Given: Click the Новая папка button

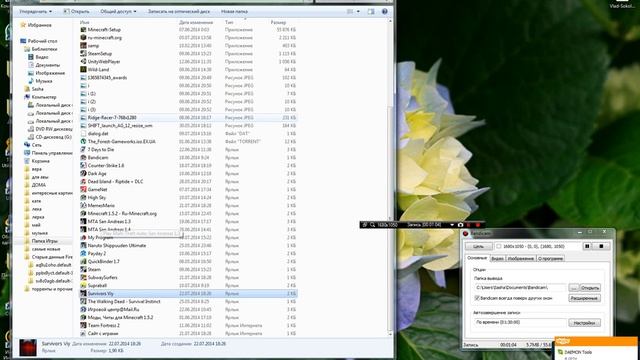Looking at the screenshot, I should (234, 11).
